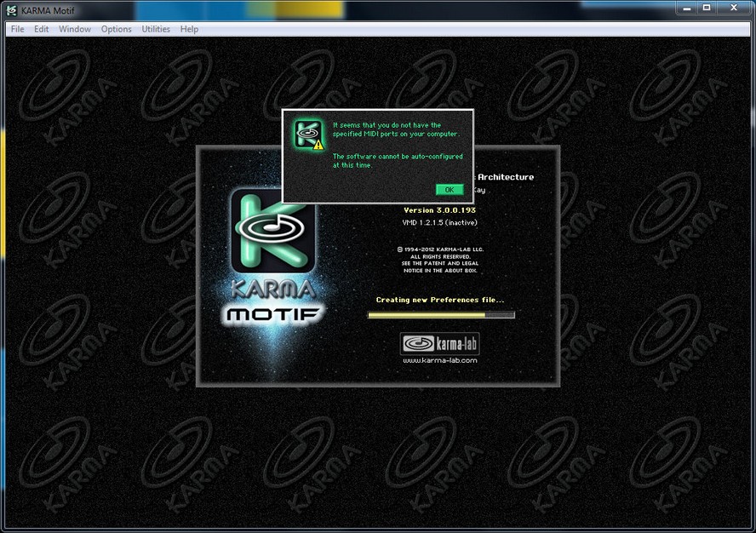This screenshot has height=533, width=756.
Task: Click the MIDI ports message text in dialog
Action: pyautogui.click(x=396, y=129)
